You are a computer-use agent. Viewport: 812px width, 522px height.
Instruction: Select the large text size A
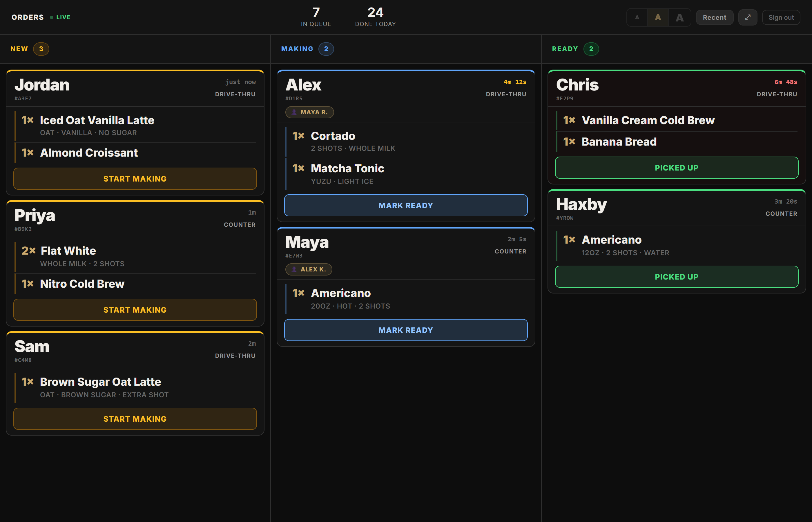point(679,17)
